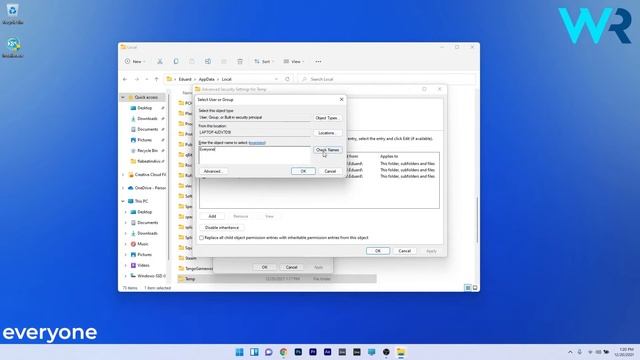Open Desktop under Quick access
The image size is (640, 360).
point(144,108)
